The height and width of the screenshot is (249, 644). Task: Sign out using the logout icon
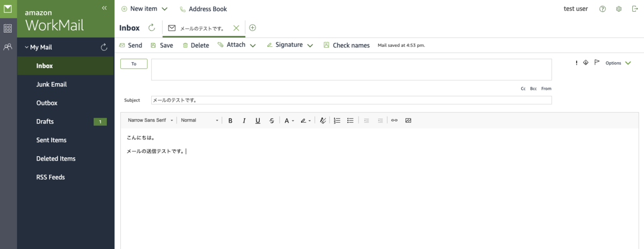click(x=635, y=9)
